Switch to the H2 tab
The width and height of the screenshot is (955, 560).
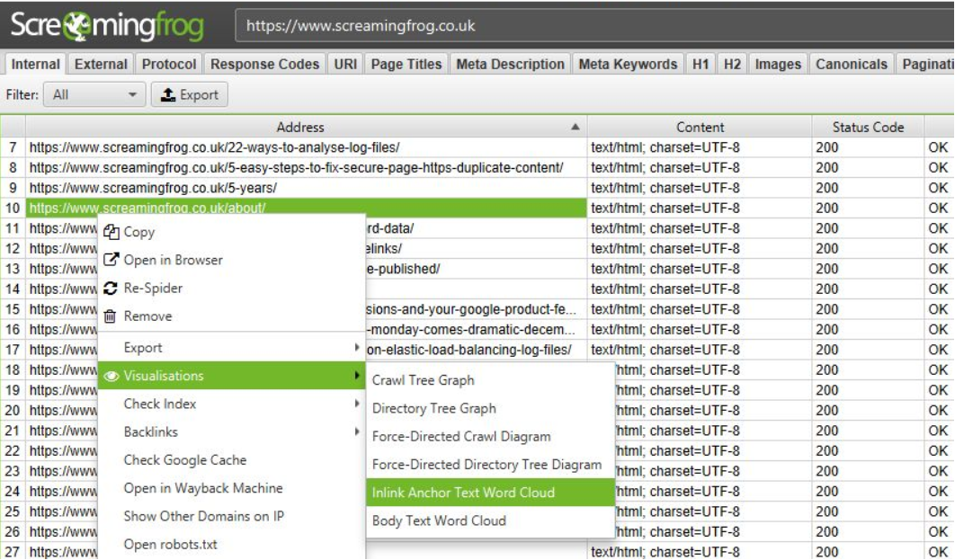(x=732, y=64)
